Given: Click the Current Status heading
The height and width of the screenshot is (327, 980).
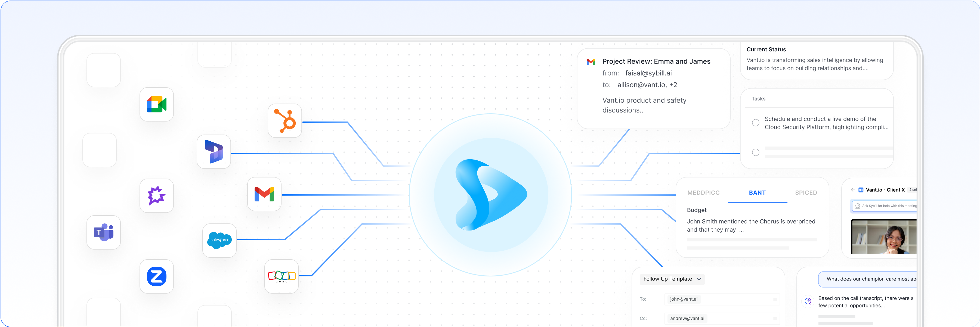Looking at the screenshot, I should [x=766, y=49].
